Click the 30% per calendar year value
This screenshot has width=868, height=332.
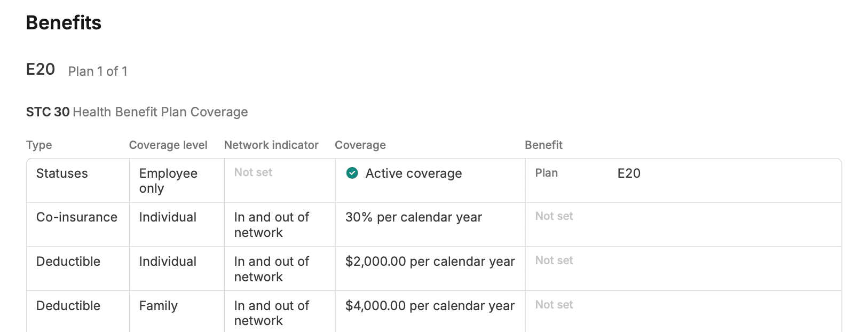click(414, 217)
